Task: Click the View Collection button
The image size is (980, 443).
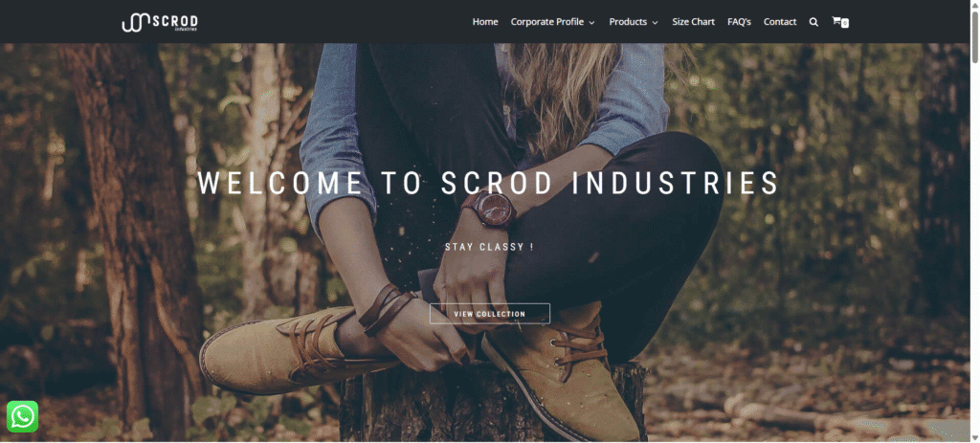Action: (x=490, y=314)
